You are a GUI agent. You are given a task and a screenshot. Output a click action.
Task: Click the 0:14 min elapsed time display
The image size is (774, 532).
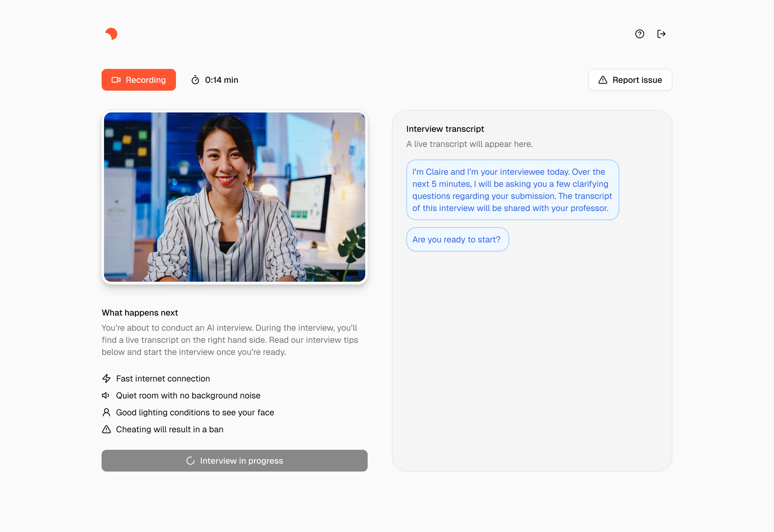pos(221,80)
